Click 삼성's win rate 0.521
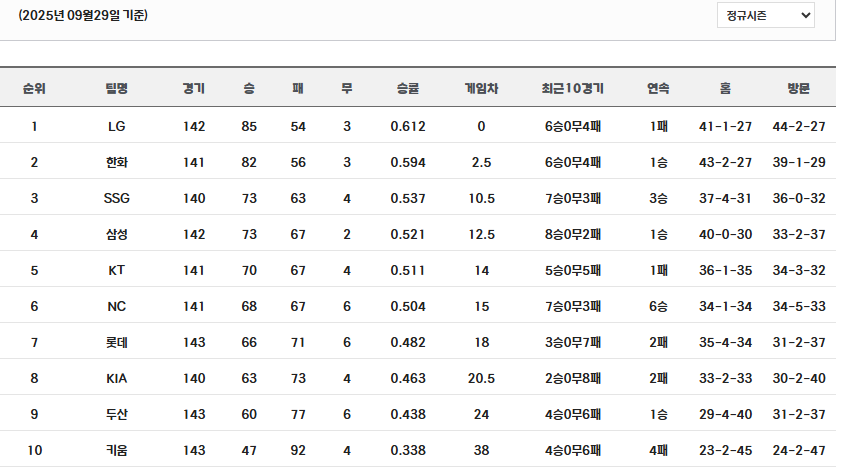845x472 pixels. pos(408,234)
